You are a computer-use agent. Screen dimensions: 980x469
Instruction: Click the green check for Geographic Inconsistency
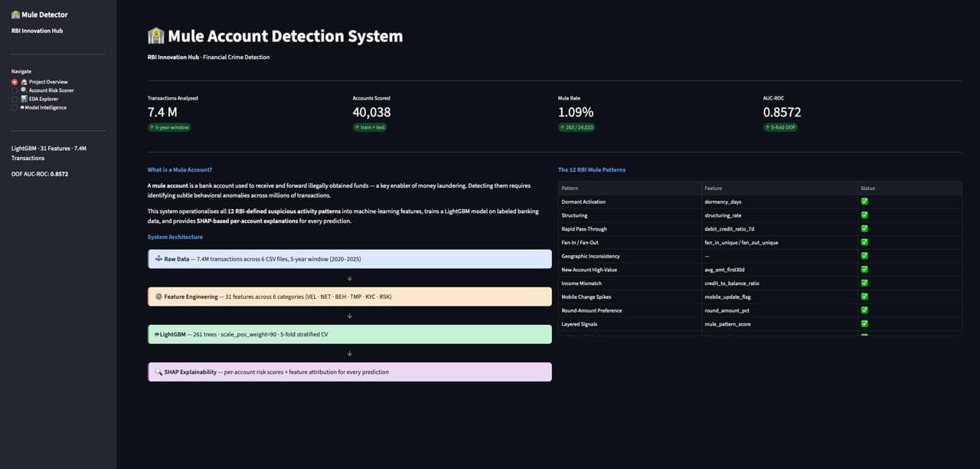[864, 256]
